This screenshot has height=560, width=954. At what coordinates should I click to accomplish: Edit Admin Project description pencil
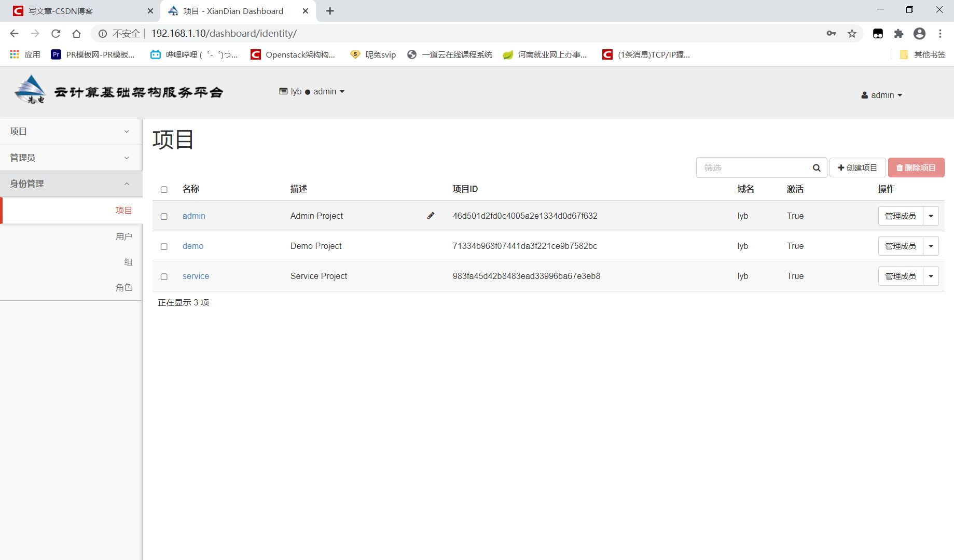(431, 216)
